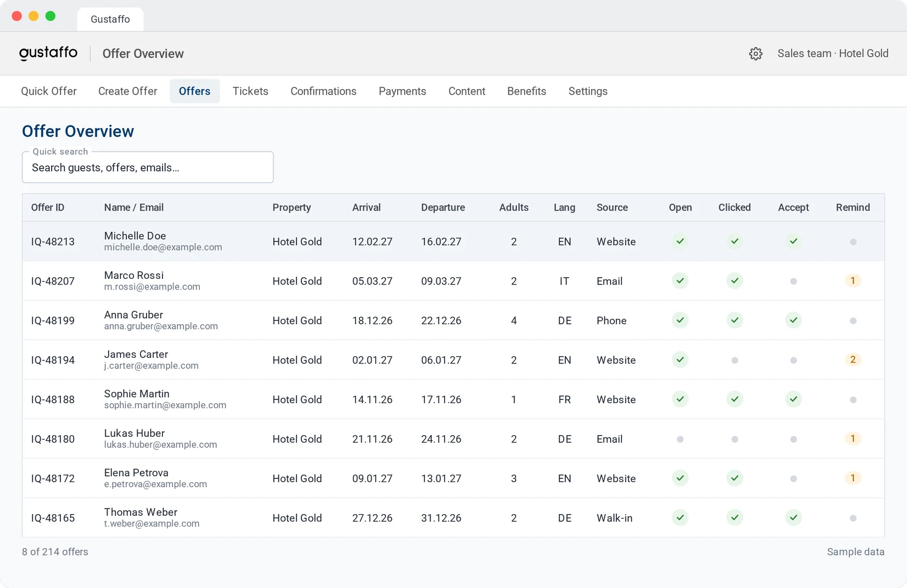Viewport: 907px width, 588px height.
Task: Click name Lukas Huber
Action: (134, 433)
